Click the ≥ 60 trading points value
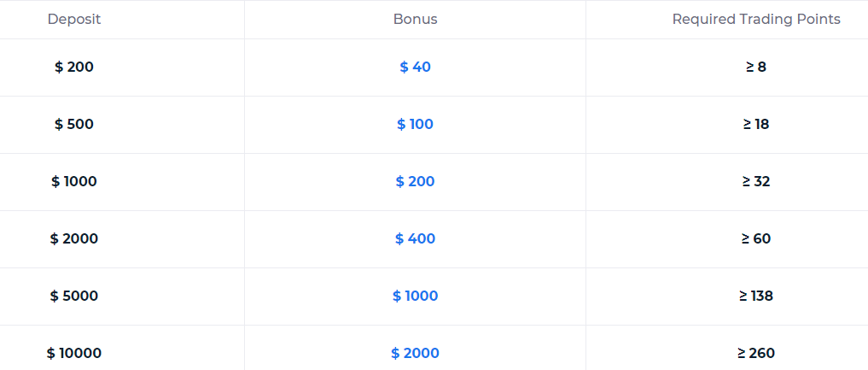Screen dimensions: 868x370 tap(756, 238)
